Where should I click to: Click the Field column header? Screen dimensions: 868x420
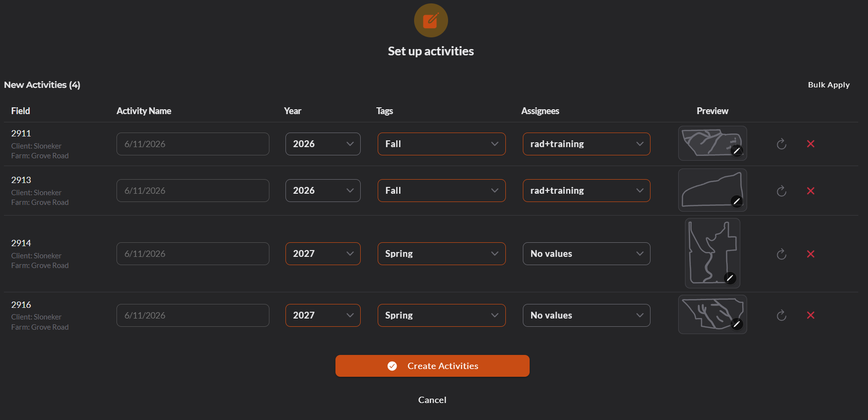20,111
